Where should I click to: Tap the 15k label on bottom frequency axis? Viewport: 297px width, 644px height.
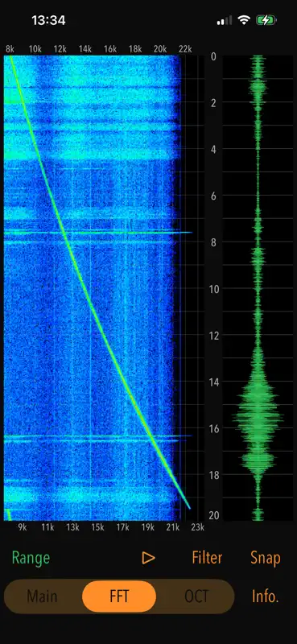[x=97, y=527]
